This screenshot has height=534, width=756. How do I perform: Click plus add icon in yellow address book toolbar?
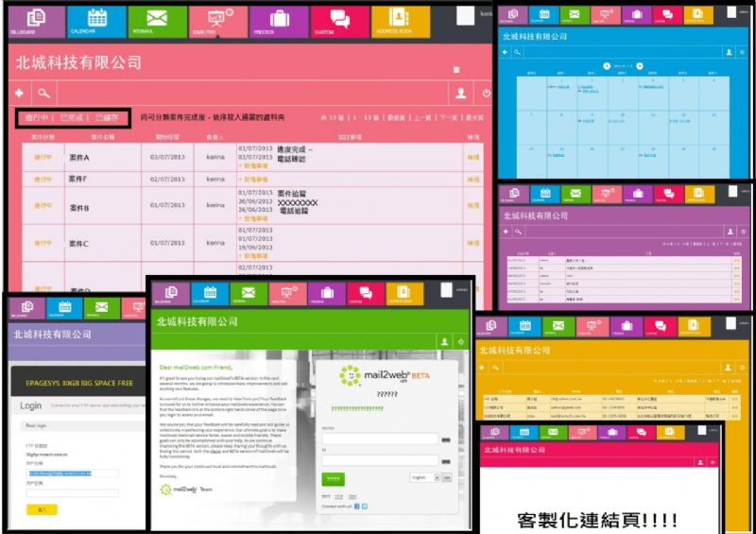pyautogui.click(x=482, y=368)
